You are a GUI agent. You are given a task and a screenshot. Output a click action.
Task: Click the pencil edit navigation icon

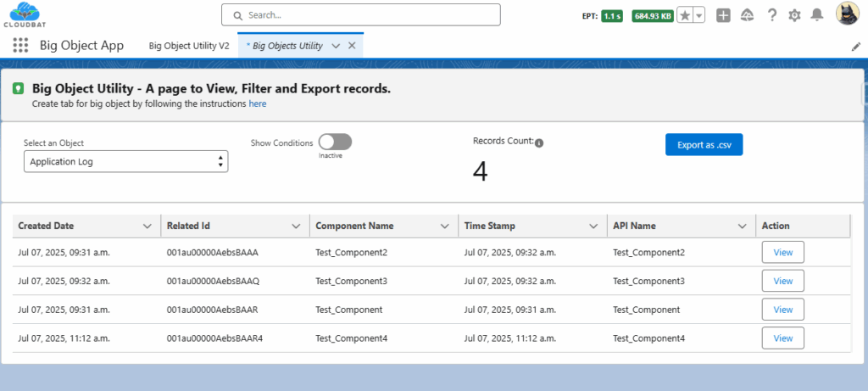pos(855,46)
